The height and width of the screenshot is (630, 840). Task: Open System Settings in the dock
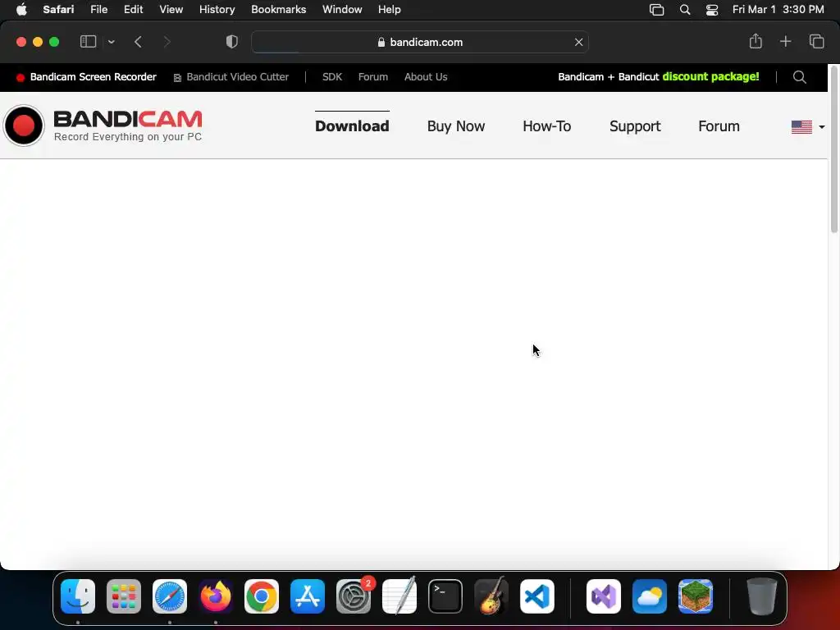(x=354, y=596)
